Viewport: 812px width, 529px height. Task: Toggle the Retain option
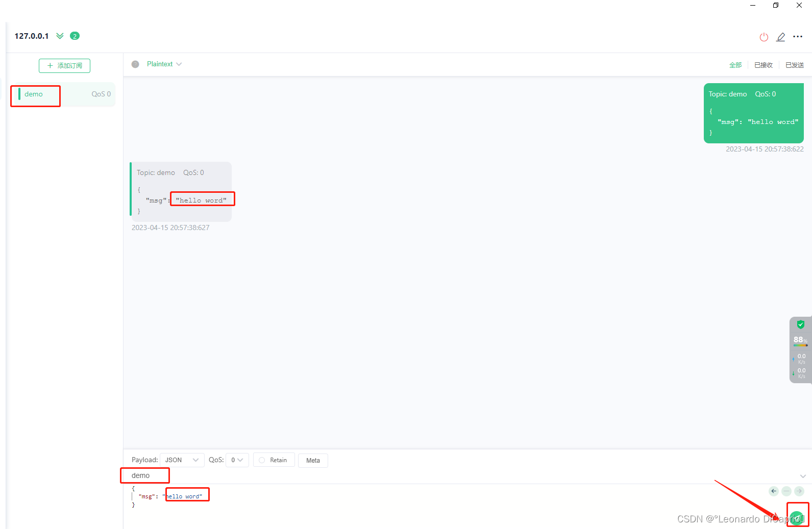(x=274, y=460)
